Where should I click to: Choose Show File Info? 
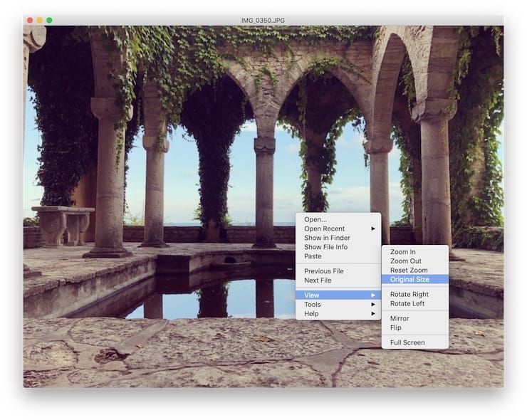coord(338,247)
